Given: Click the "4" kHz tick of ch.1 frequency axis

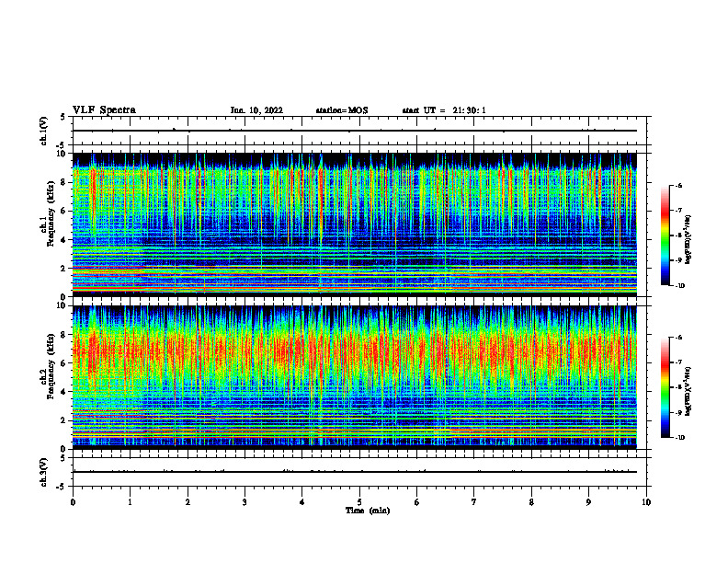Looking at the screenshot, I should tap(64, 240).
